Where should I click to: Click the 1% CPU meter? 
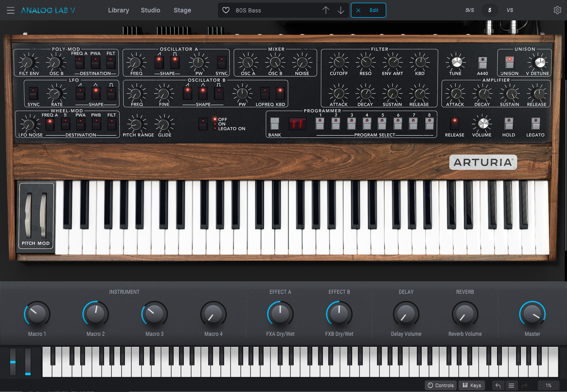pyautogui.click(x=548, y=385)
